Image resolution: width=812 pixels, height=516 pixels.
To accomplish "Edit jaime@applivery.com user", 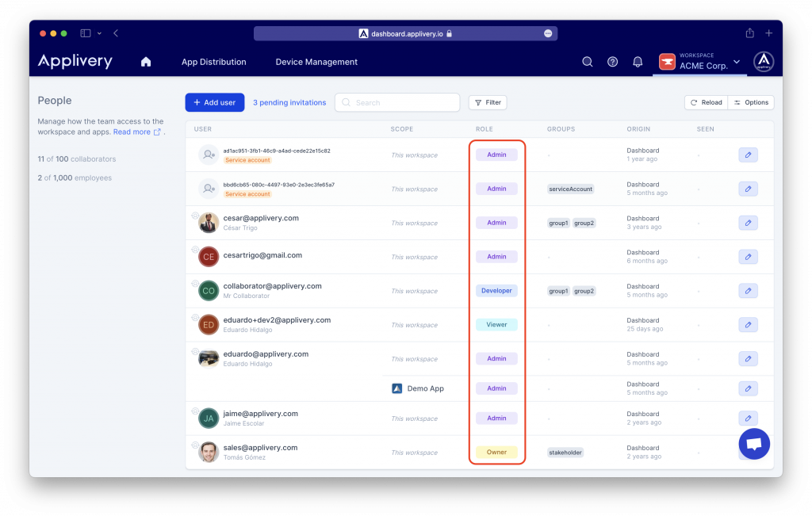I will point(749,419).
